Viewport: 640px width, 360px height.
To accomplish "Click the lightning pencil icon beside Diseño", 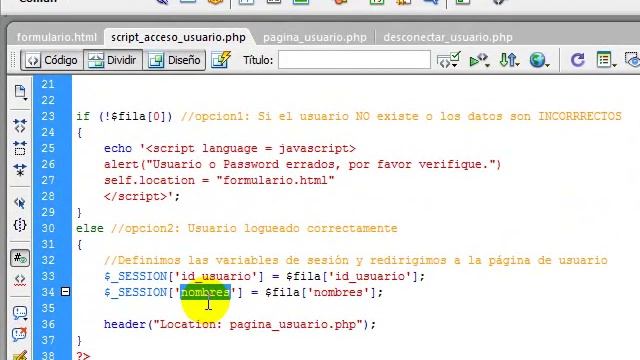I will click(221, 60).
